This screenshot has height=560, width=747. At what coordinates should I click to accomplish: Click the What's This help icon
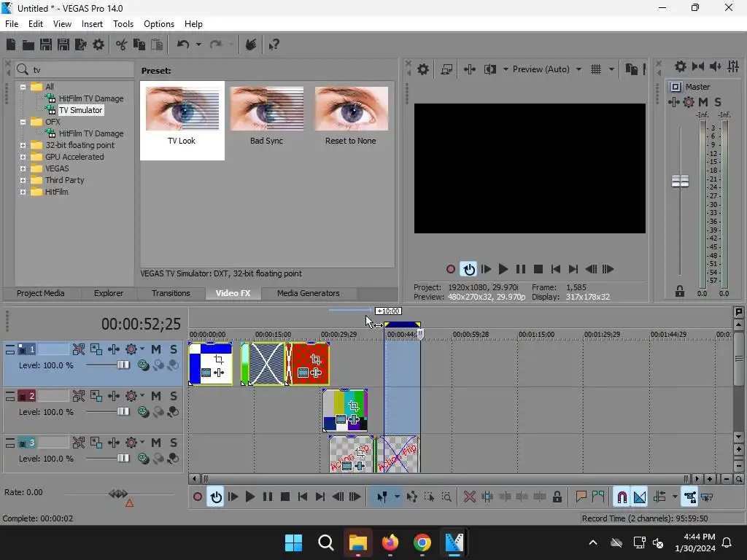click(274, 44)
